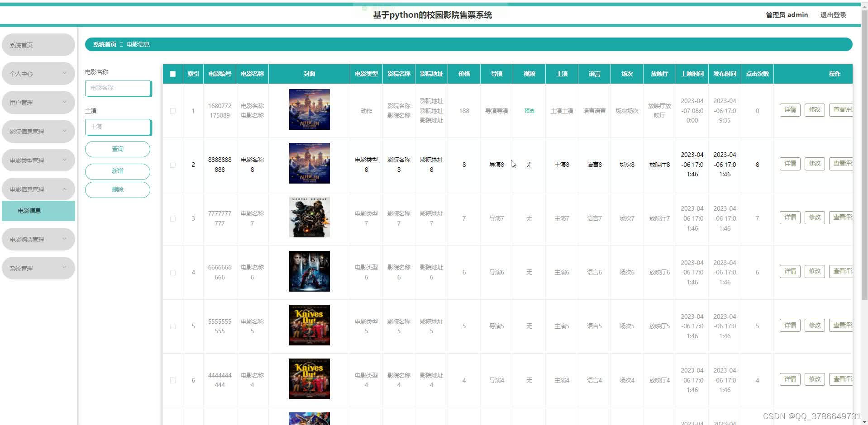868x425 pixels.
Task: Focus the 主演 search input
Action: coord(118,127)
